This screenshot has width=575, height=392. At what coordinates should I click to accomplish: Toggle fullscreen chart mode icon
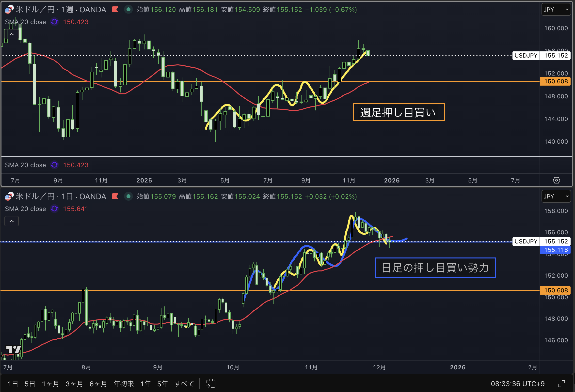561,384
